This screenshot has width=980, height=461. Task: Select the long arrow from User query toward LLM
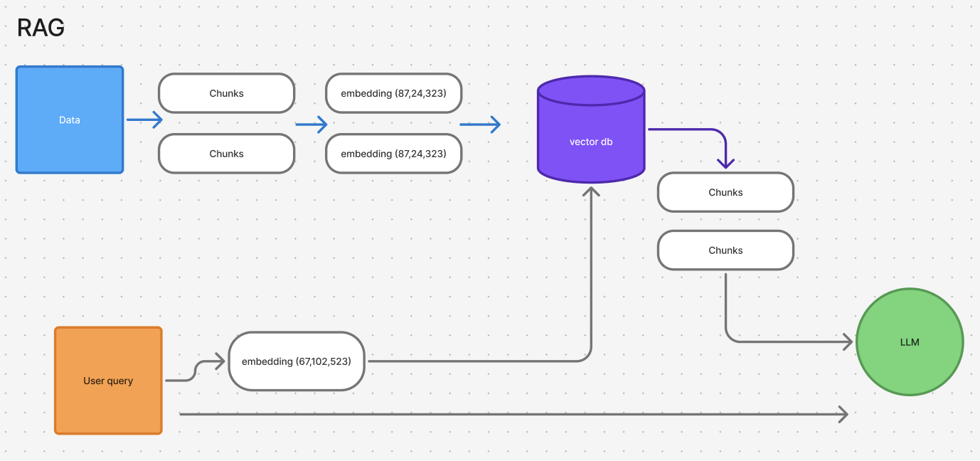click(x=513, y=413)
